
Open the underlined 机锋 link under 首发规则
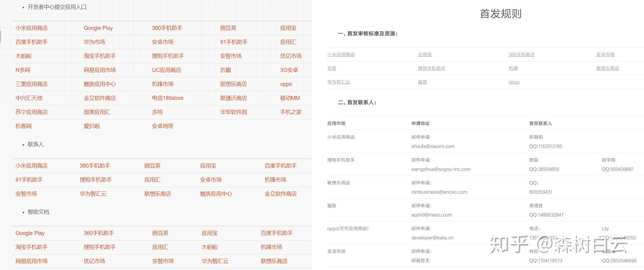tap(513, 68)
